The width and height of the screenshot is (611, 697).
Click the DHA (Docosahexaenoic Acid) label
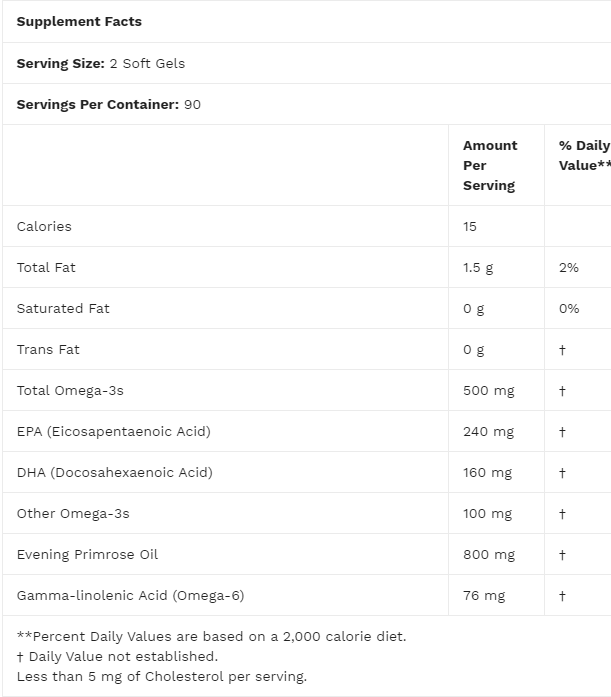[x=114, y=472]
